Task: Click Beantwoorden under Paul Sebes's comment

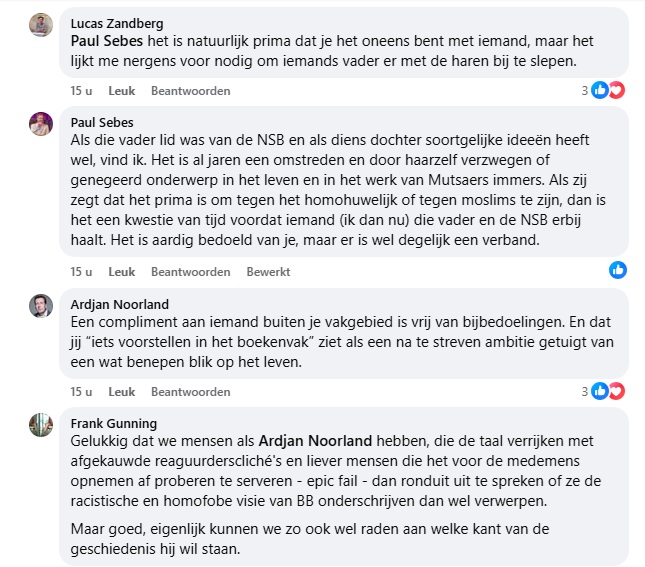Action: click(190, 272)
